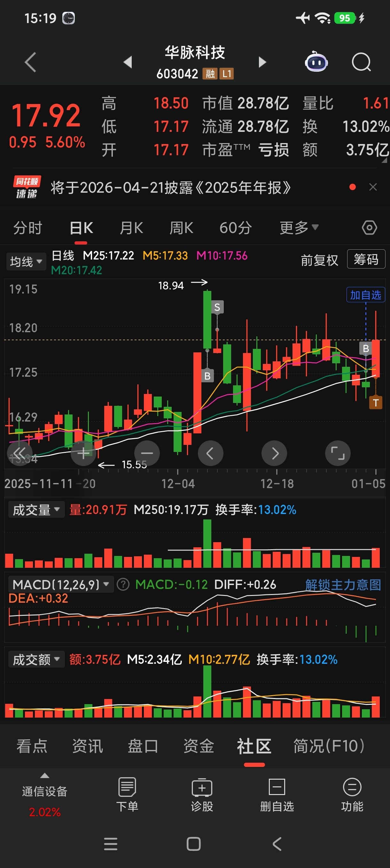Image resolution: width=390 pixels, height=868 pixels.
Task: Tap the stock title 华脉科技
Action: 195,52
